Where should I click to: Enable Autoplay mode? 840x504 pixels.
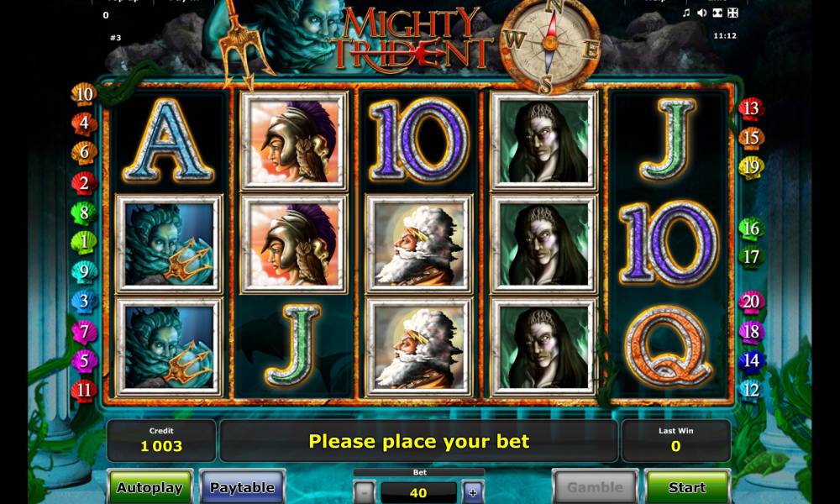pyautogui.click(x=150, y=487)
